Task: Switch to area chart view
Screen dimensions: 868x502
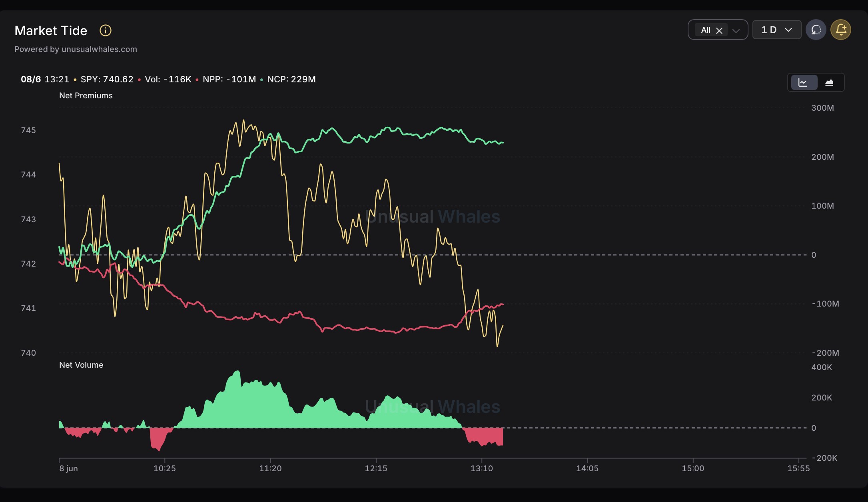Action: [830, 82]
